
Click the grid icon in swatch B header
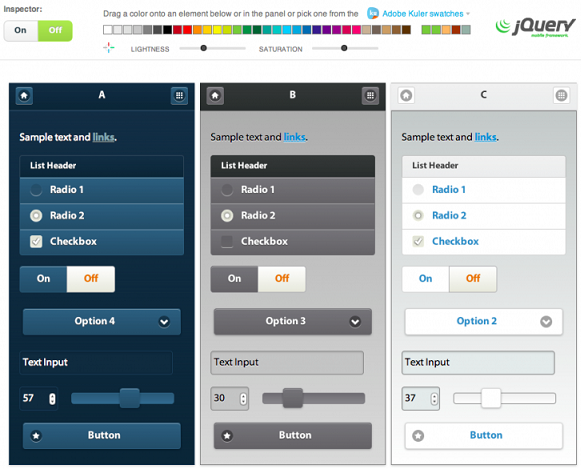(x=370, y=96)
